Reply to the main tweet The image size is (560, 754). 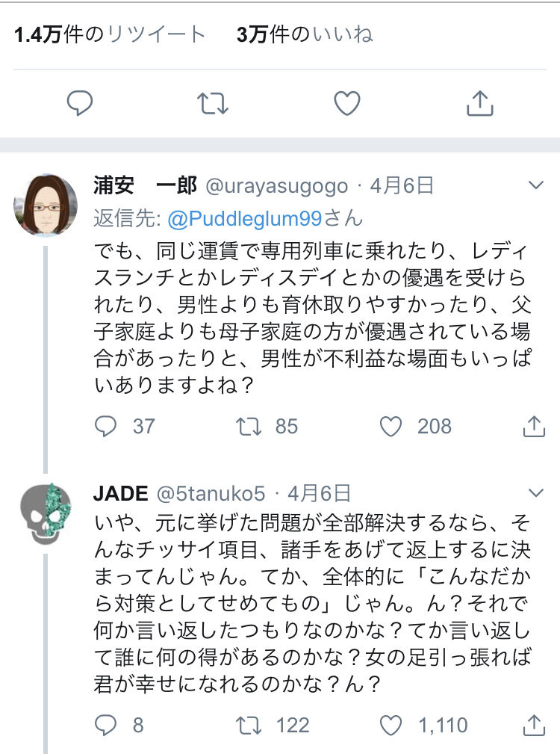[79, 103]
